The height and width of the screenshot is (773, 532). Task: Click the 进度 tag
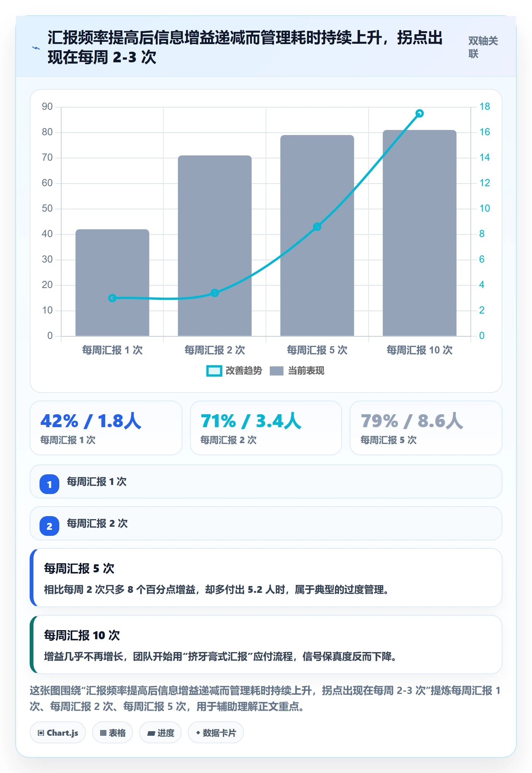click(x=160, y=733)
